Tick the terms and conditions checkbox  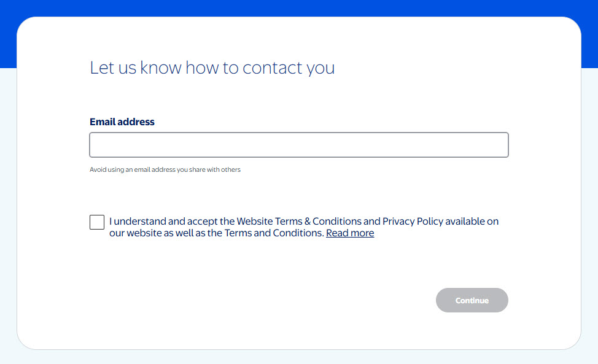pos(97,222)
